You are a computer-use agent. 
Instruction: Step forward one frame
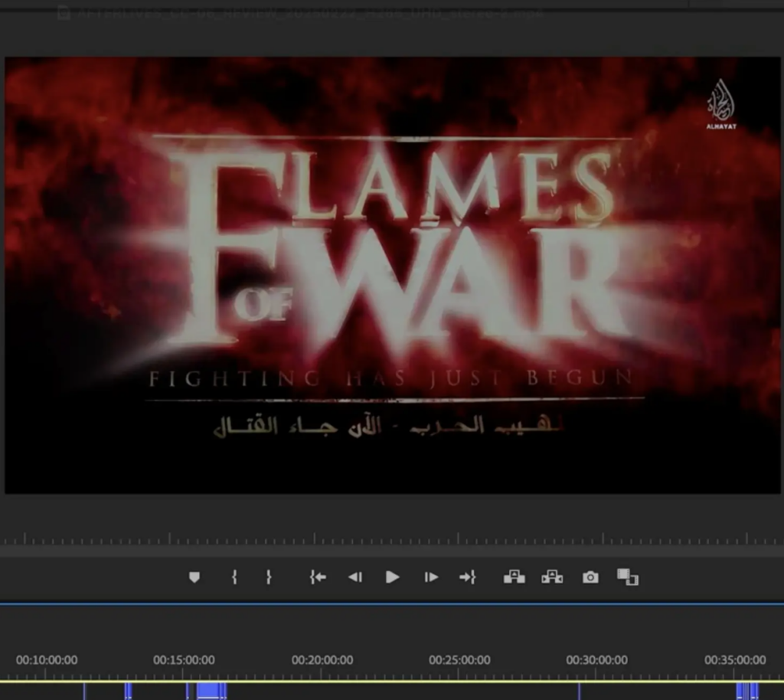431,577
